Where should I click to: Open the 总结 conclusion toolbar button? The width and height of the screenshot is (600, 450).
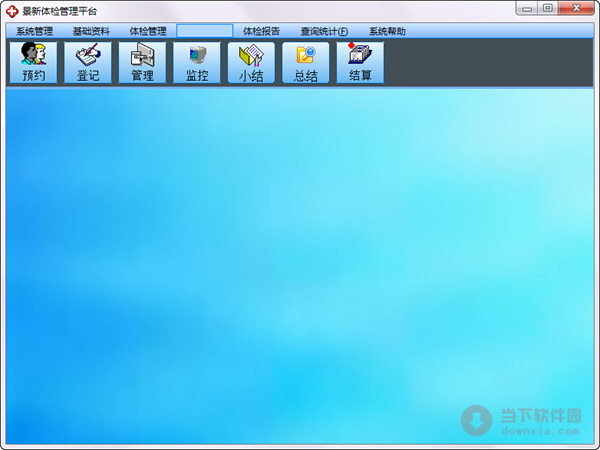[x=306, y=62]
